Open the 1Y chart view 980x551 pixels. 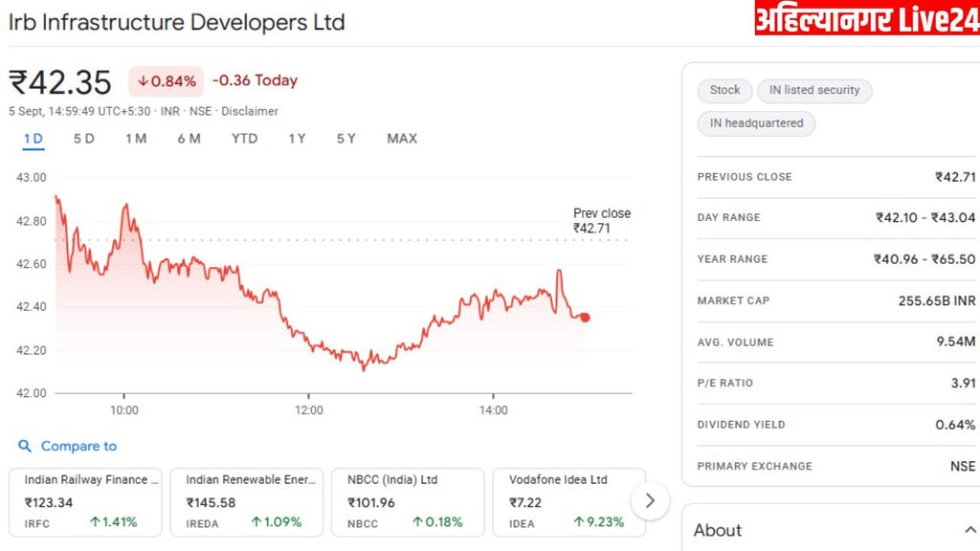click(297, 139)
